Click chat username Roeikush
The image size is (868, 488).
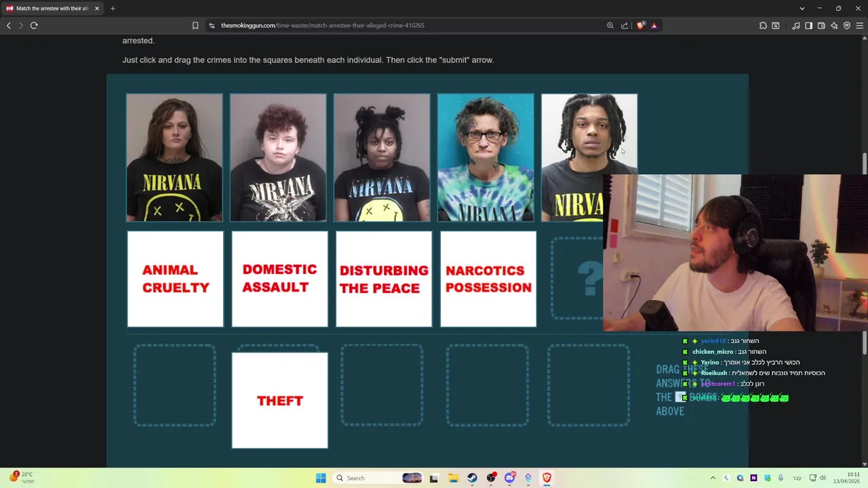[713, 373]
